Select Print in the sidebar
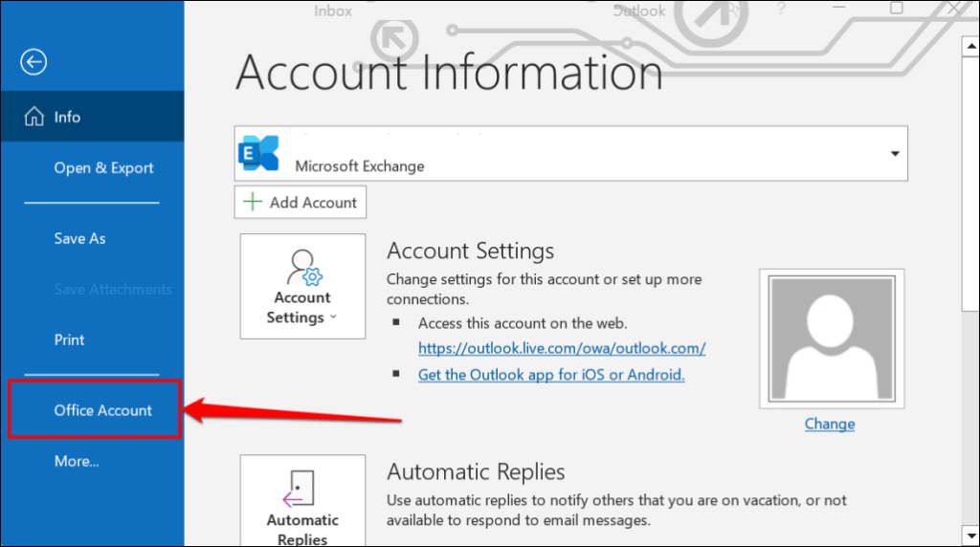Viewport: 980px width, 547px height. pyautogui.click(x=69, y=339)
